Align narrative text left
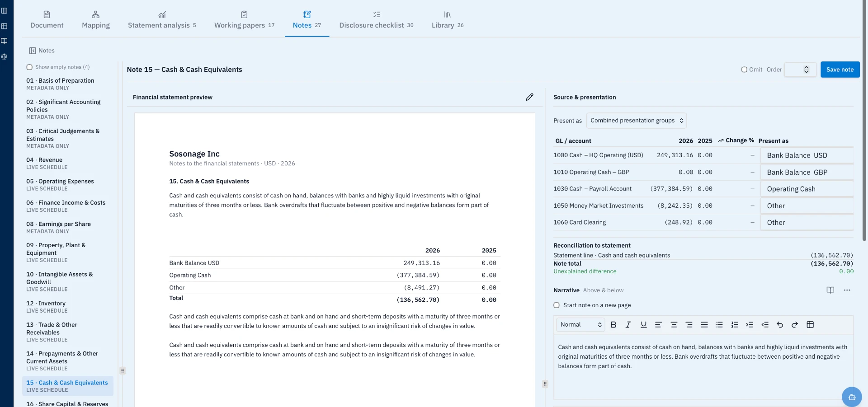Image resolution: width=868 pixels, height=407 pixels. (659, 325)
